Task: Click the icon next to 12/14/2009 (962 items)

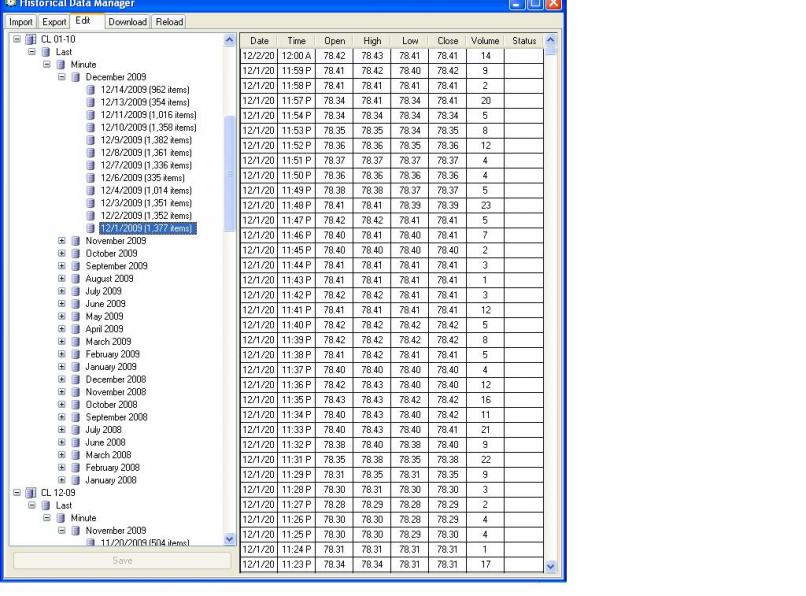Action: pos(90,89)
